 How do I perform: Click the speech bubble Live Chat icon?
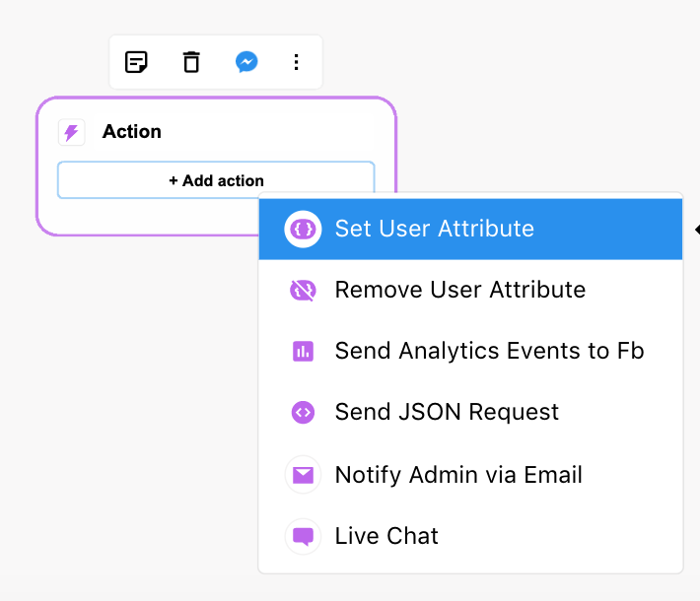(303, 536)
